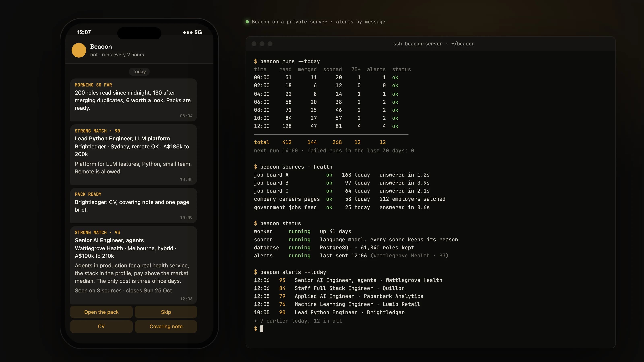This screenshot has height=362, width=644.
Task: Click 'PostgreSQL · 61,840 roles kept' text
Action: (x=367, y=248)
